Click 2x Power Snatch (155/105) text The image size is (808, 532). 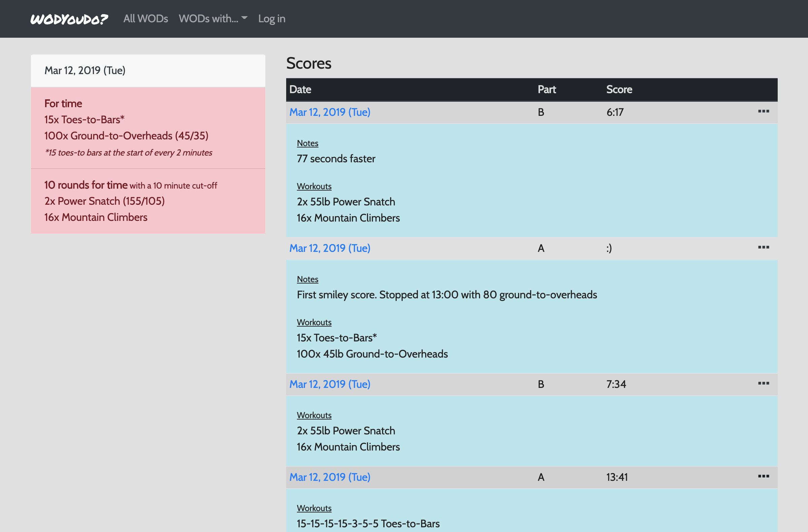tap(105, 201)
